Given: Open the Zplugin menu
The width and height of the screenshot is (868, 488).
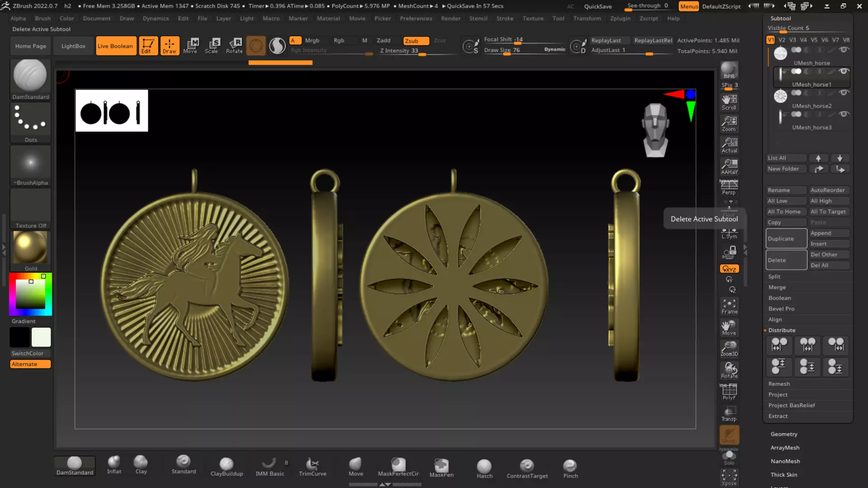Looking at the screenshot, I should pos(620,19).
